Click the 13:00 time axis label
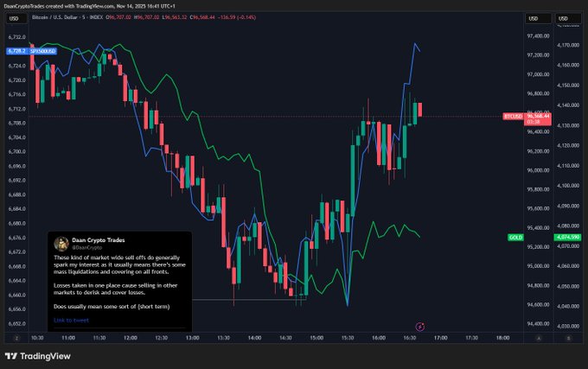 (x=192, y=338)
